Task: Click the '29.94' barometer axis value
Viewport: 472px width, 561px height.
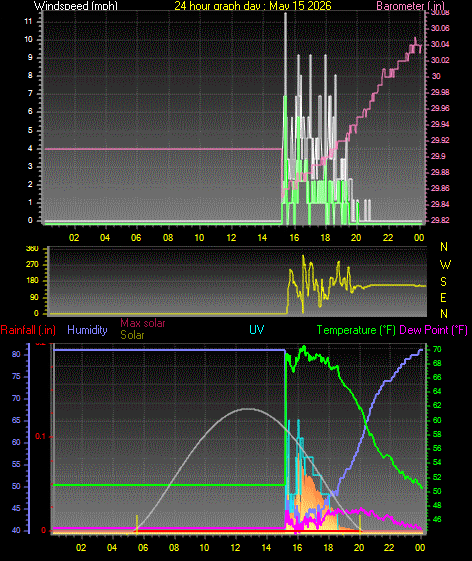Action: [x=440, y=124]
